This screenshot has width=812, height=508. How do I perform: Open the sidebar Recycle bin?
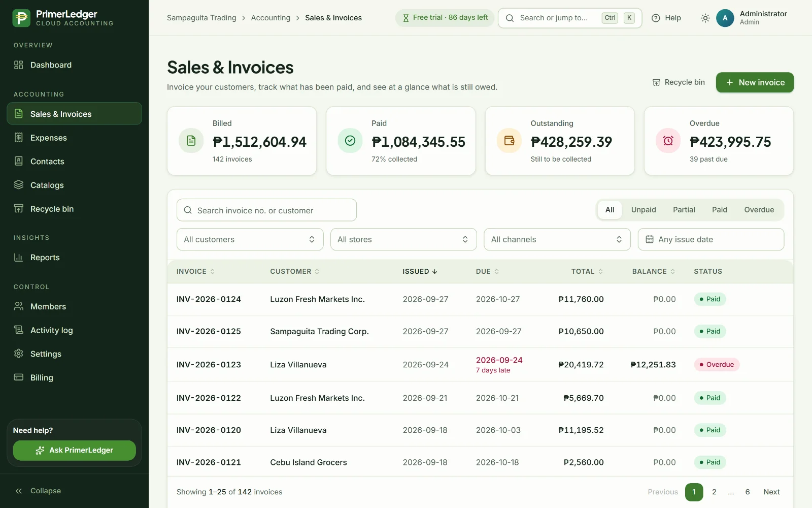pyautogui.click(x=74, y=209)
